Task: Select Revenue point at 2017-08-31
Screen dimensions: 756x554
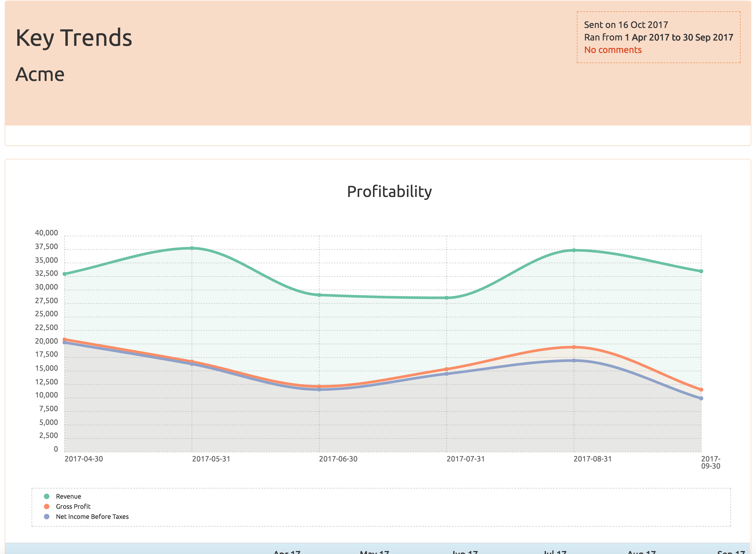Action: pyautogui.click(x=574, y=250)
